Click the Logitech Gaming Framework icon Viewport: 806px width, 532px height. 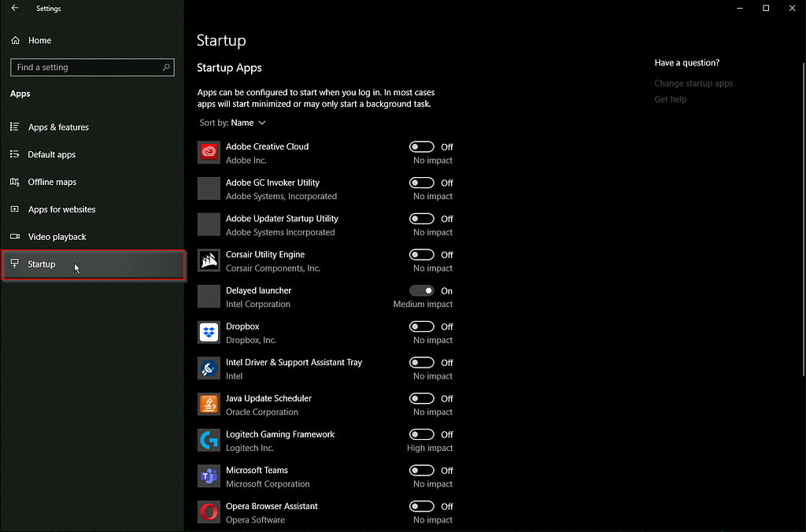209,440
